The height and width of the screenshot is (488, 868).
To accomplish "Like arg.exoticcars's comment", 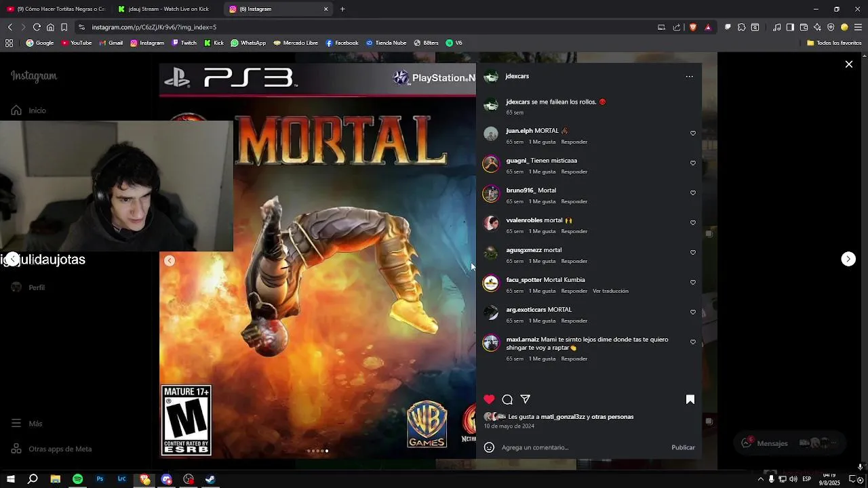I will [x=692, y=312].
